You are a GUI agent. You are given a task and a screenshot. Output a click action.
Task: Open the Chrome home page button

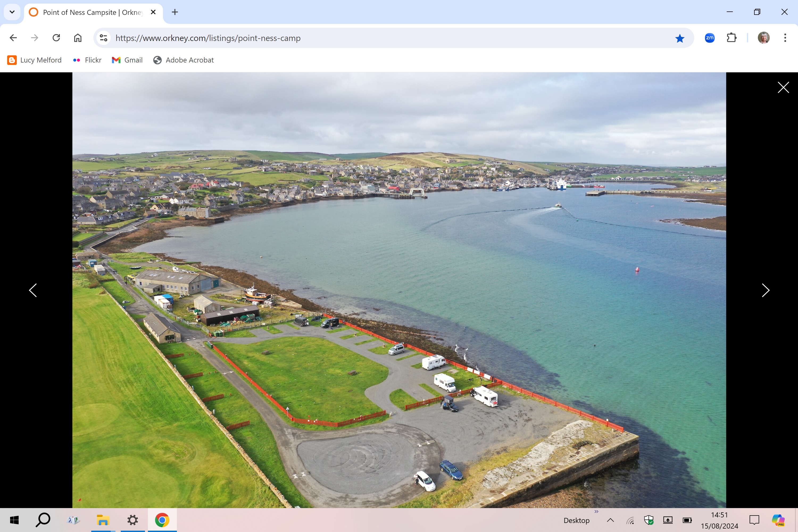coord(78,38)
